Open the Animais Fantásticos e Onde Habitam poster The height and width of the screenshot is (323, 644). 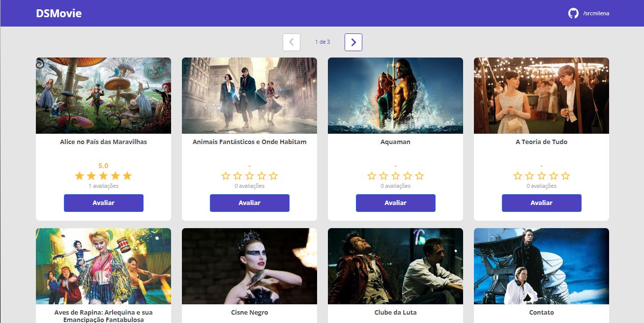tap(249, 95)
